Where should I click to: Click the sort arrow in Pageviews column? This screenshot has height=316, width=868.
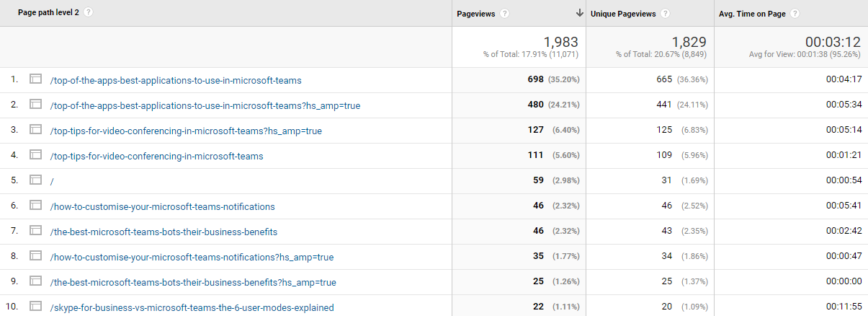[x=579, y=14]
